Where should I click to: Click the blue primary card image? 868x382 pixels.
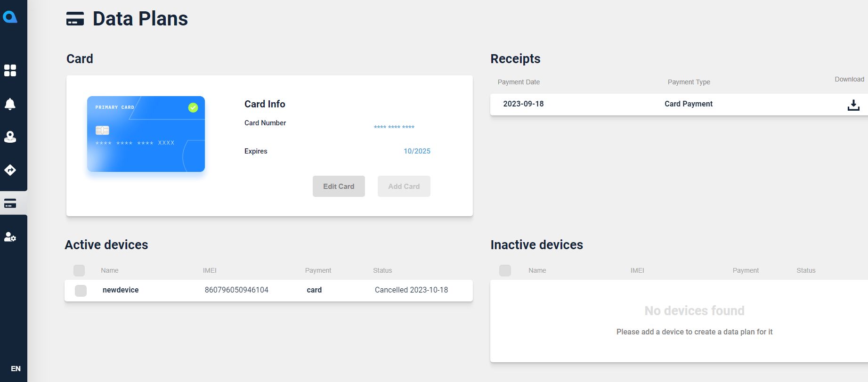[146, 134]
